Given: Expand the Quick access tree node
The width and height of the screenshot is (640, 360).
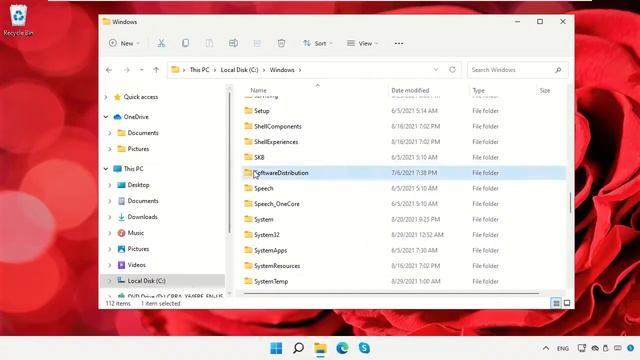Looking at the screenshot, I should 106,97.
